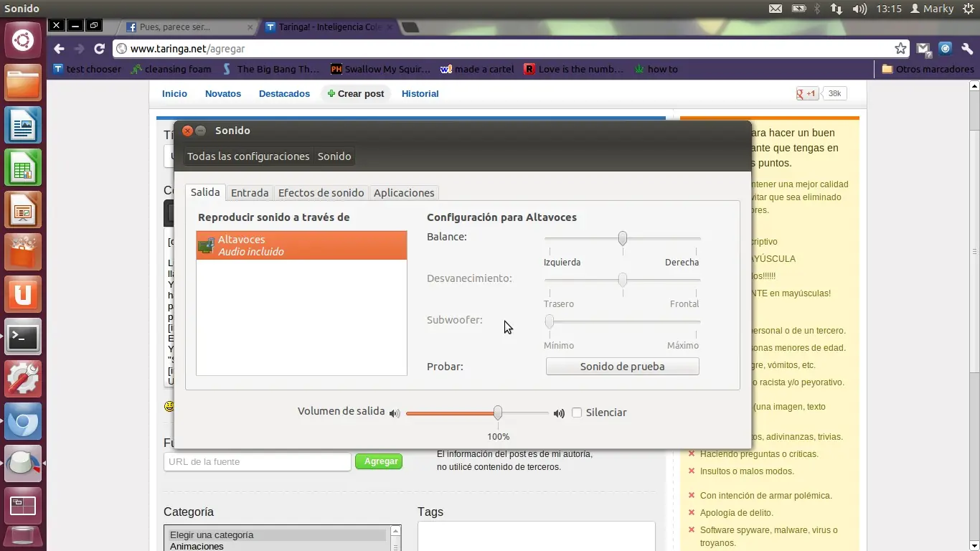980x551 pixels.
Task: Switch to the Aplicaciones tab
Action: tap(404, 193)
